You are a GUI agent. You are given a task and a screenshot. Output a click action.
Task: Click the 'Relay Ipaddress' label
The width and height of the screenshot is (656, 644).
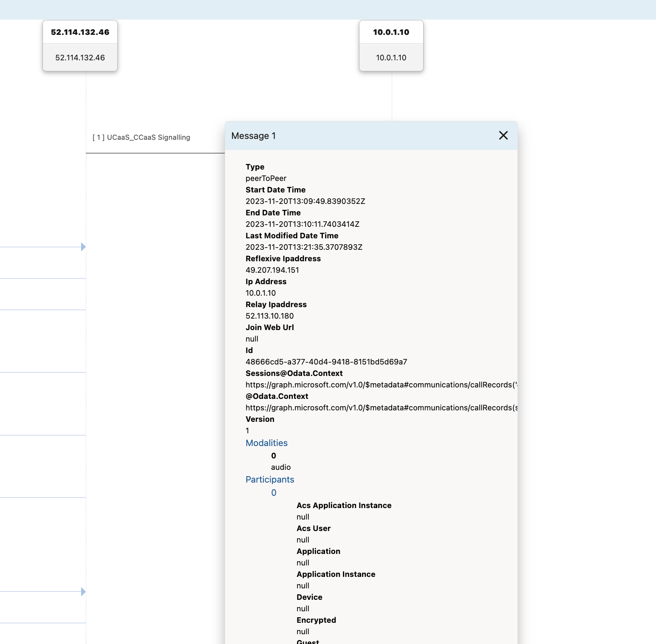(276, 305)
